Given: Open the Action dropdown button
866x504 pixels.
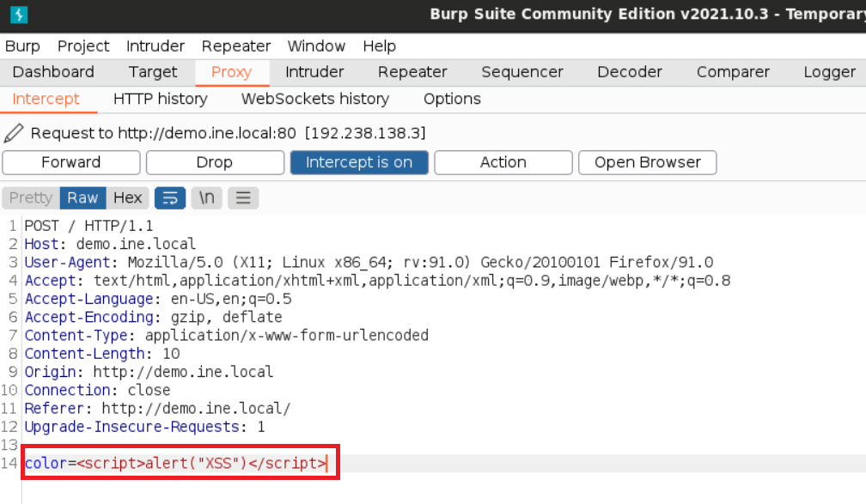Looking at the screenshot, I should (503, 162).
